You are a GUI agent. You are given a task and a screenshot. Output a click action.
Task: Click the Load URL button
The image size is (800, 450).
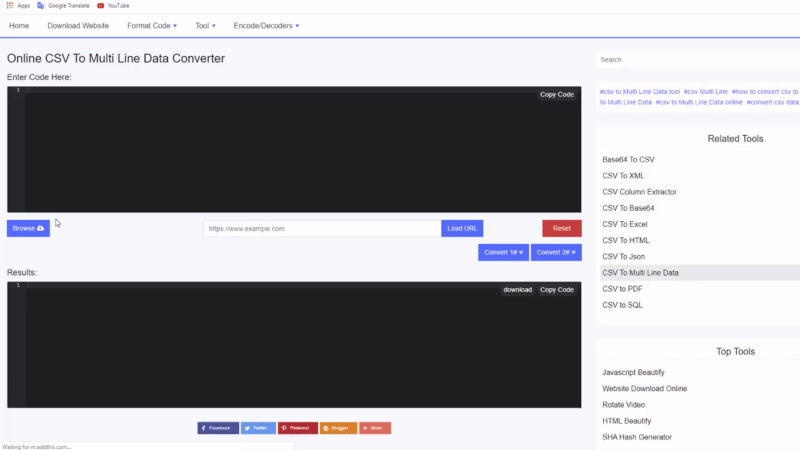[x=462, y=228]
